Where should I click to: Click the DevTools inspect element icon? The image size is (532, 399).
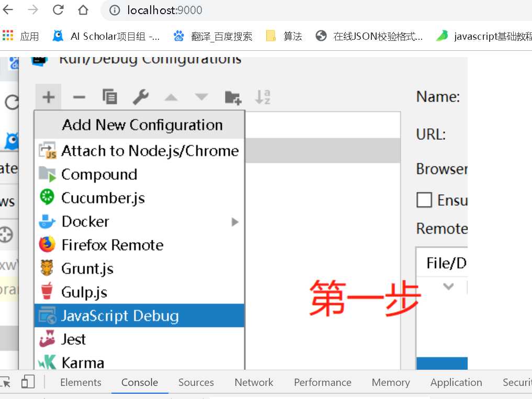[5, 382]
